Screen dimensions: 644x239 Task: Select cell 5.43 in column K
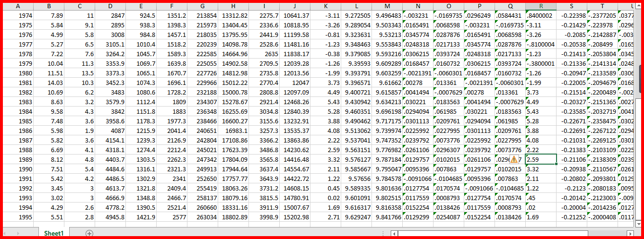[325, 102]
